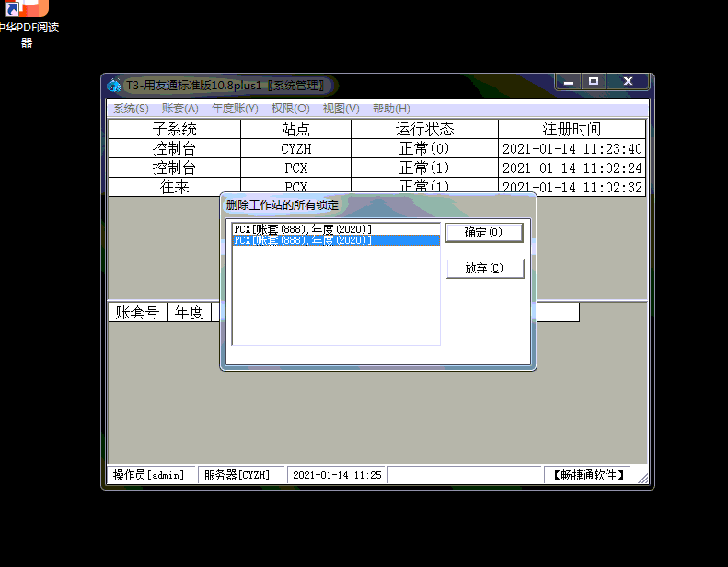Viewport: 728px width, 567px height.
Task: Click the 子系统 column header
Action: [175, 129]
